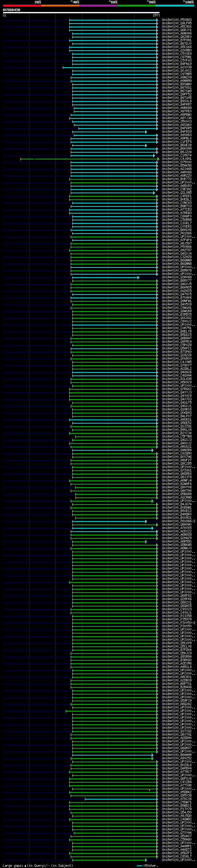Select UniRef100_B6UE28 label

pyautogui.click(x=177, y=145)
